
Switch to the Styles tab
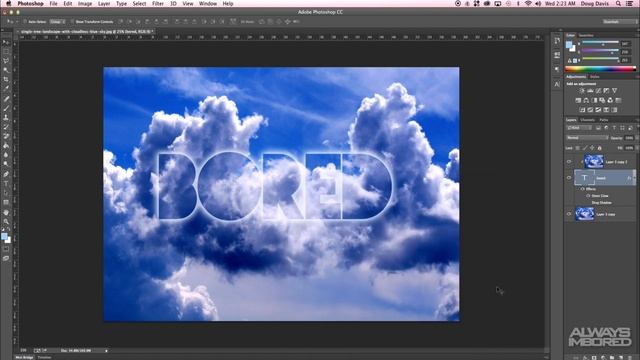click(595, 76)
